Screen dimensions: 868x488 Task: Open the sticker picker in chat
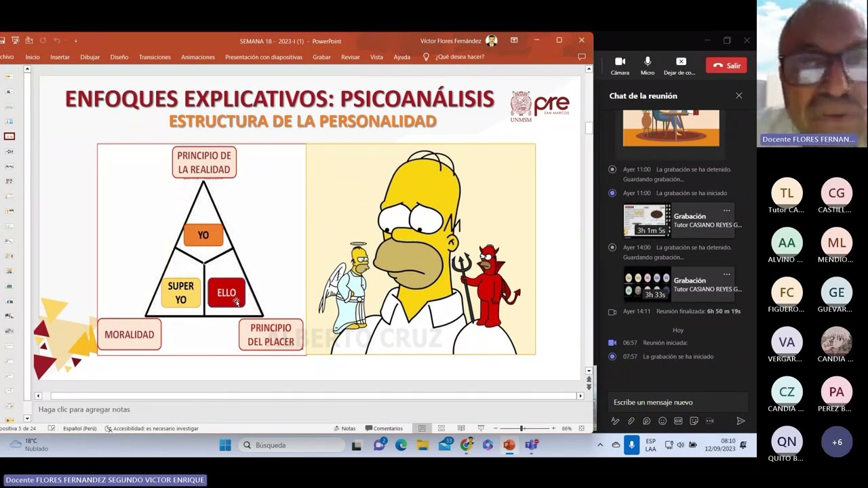click(694, 421)
